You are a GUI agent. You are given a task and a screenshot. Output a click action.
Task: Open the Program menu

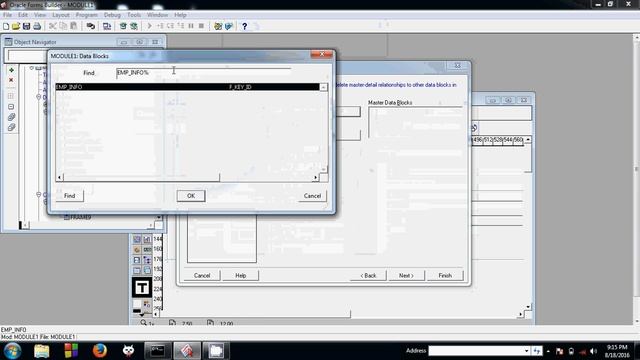coord(87,15)
